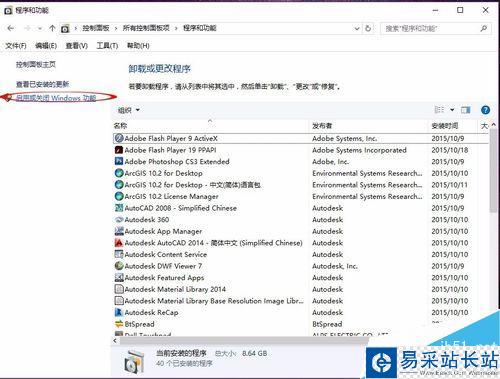Open the 工具(T) menu
The image size is (500, 379).
(x=107, y=46)
